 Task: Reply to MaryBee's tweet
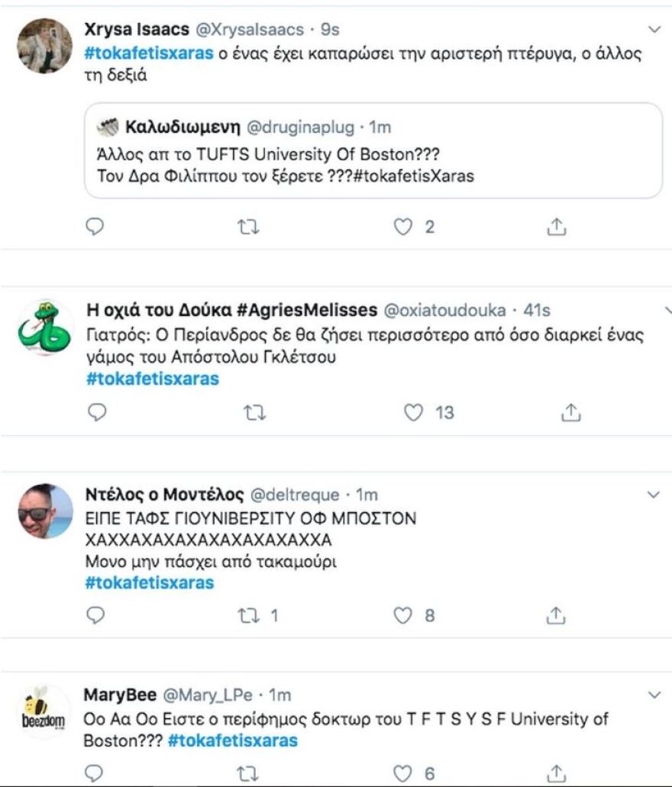tap(93, 773)
